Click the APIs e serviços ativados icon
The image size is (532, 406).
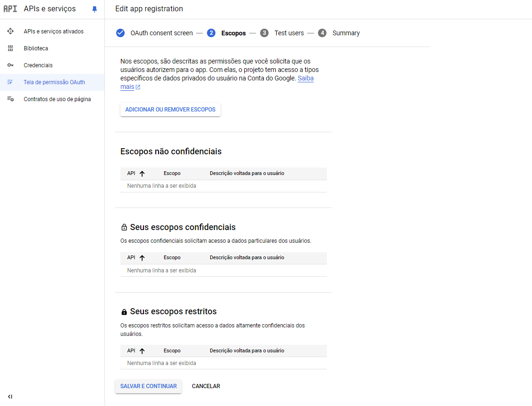click(10, 32)
